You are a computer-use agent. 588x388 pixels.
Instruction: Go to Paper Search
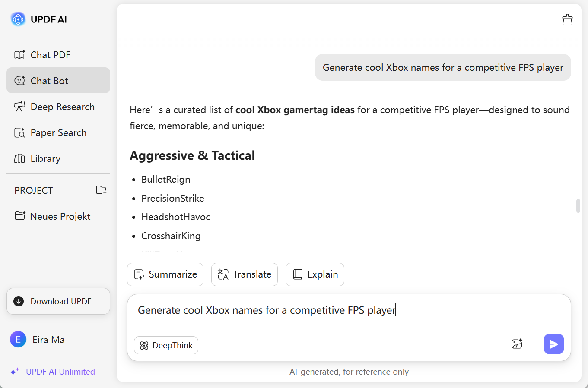[x=58, y=132]
